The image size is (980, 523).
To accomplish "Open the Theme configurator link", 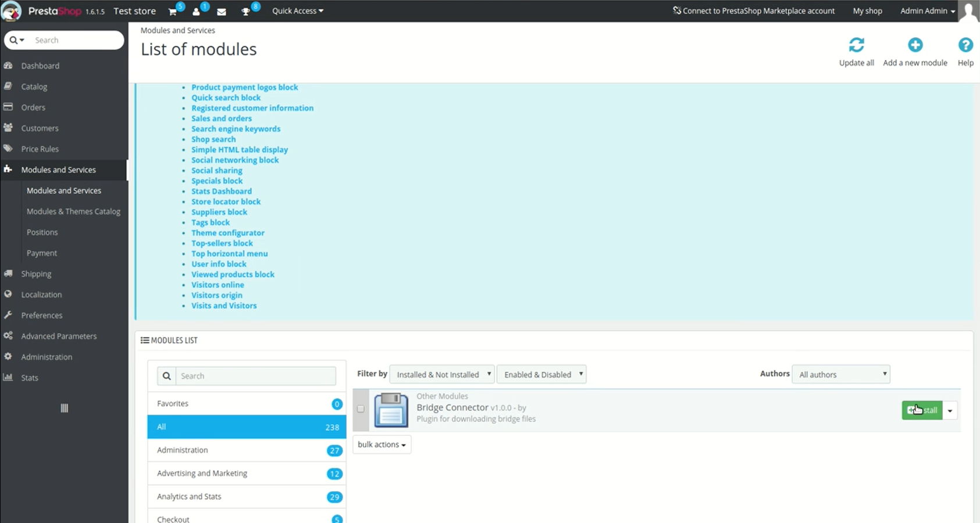I will pyautogui.click(x=228, y=233).
